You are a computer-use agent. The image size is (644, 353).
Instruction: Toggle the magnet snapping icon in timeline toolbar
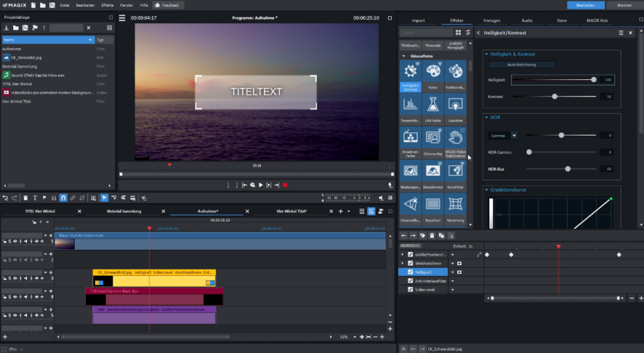63,198
